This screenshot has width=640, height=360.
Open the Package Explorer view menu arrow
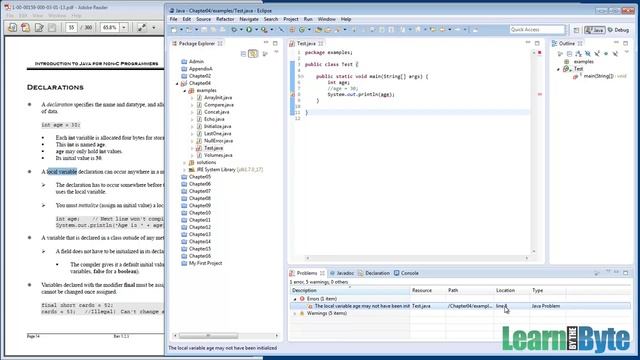[276, 52]
